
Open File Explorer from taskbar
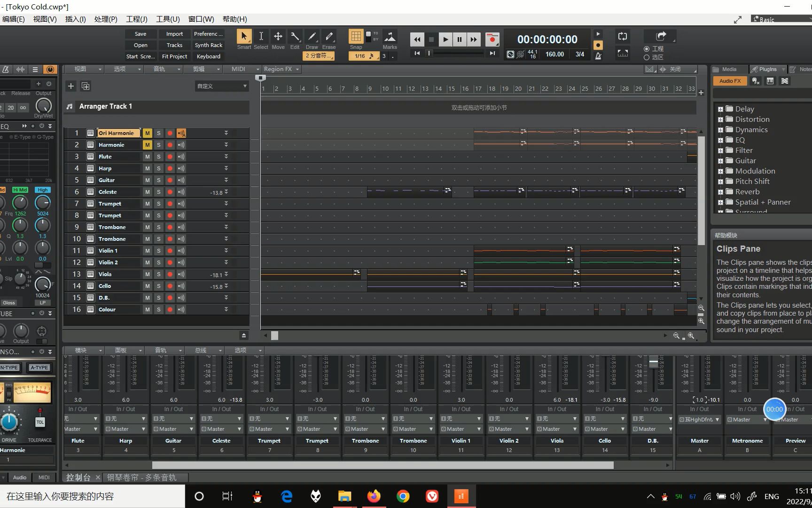click(x=344, y=496)
